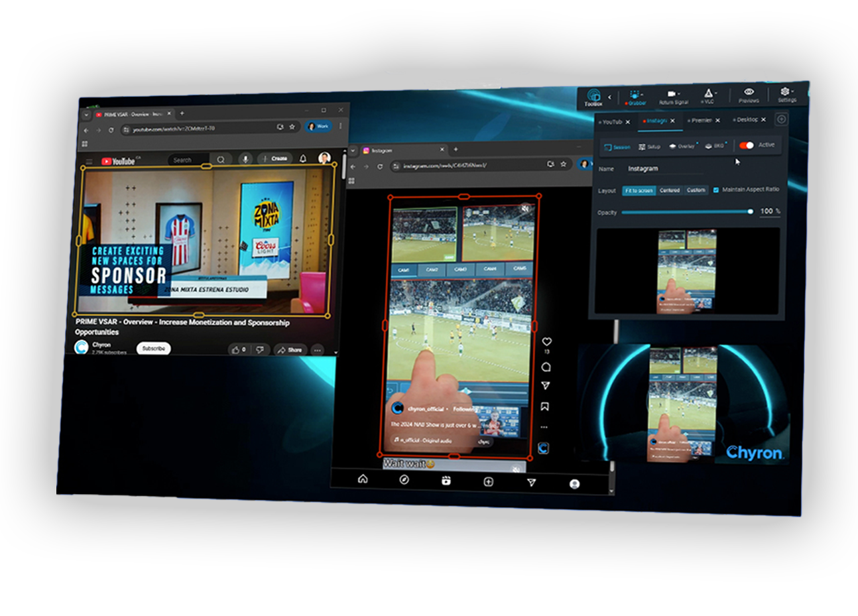Click the Share button under video
The width and height of the screenshot is (858, 616).
(x=290, y=349)
